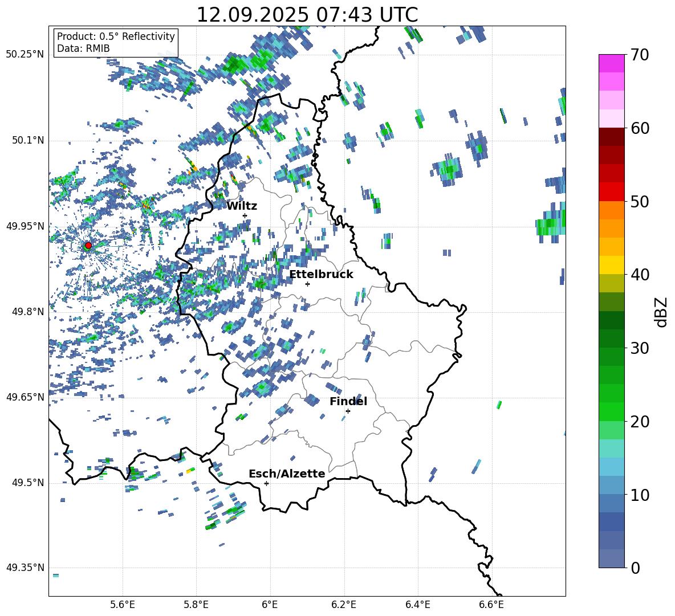Click the 49.5°N latitude label
Image resolution: width=675 pixels, height=616 pixels.
tap(27, 483)
